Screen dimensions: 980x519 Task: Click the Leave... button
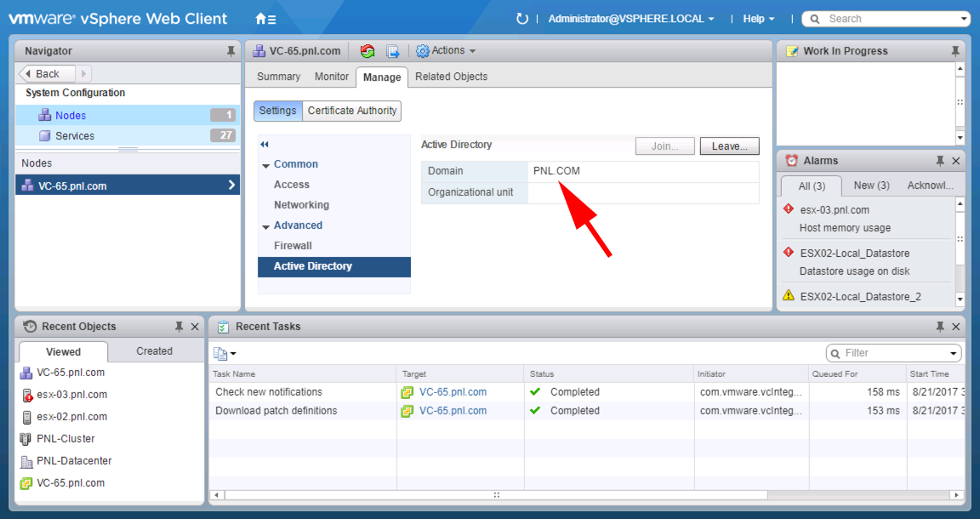[x=729, y=145]
